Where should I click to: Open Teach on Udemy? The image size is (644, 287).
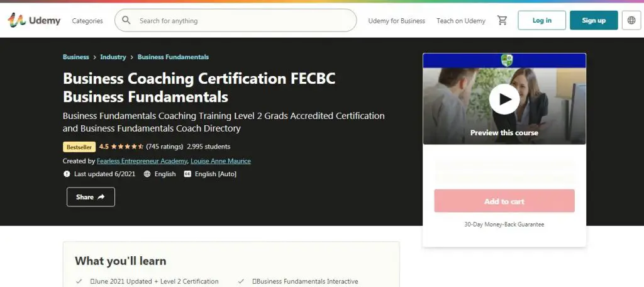tap(461, 21)
